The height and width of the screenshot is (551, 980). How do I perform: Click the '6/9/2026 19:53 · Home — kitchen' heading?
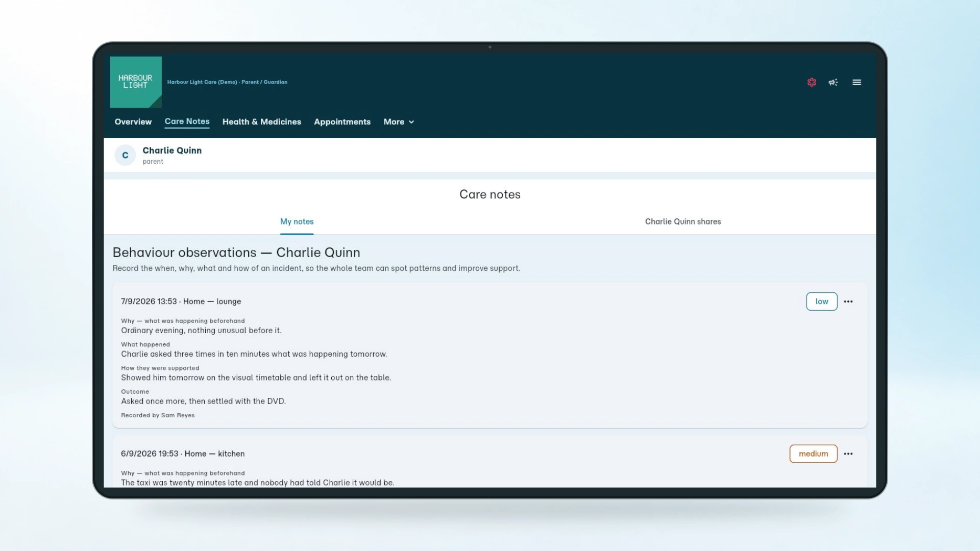[183, 454]
